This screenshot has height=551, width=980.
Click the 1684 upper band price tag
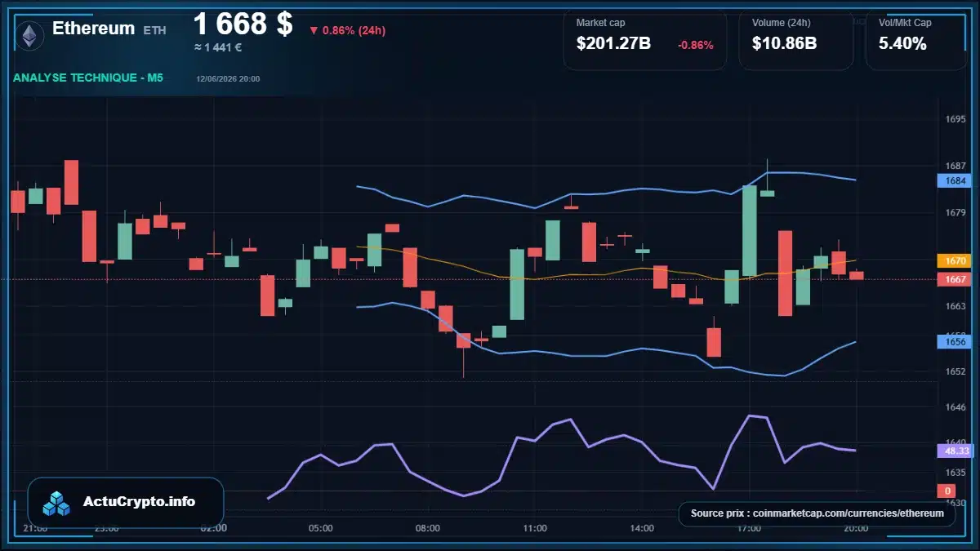point(955,181)
